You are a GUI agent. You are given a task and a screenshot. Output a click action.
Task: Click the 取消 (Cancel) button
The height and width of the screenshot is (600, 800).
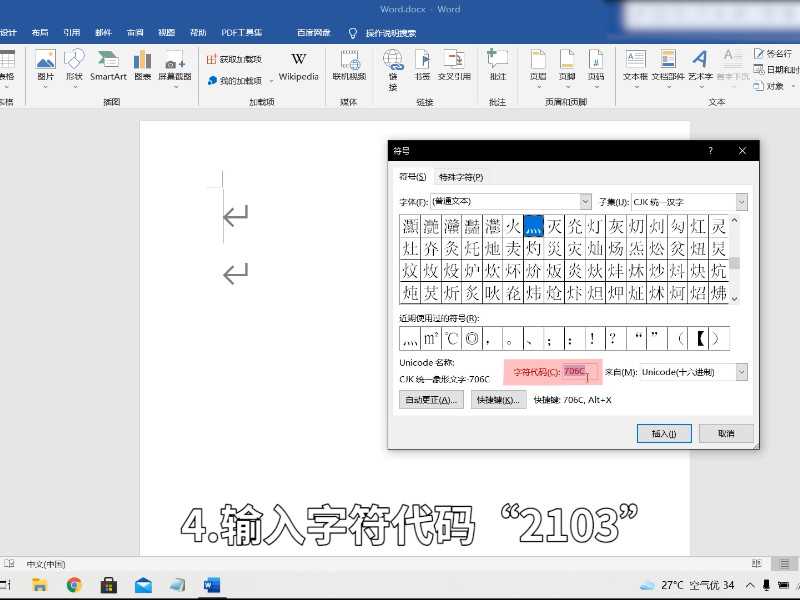pyautogui.click(x=726, y=433)
